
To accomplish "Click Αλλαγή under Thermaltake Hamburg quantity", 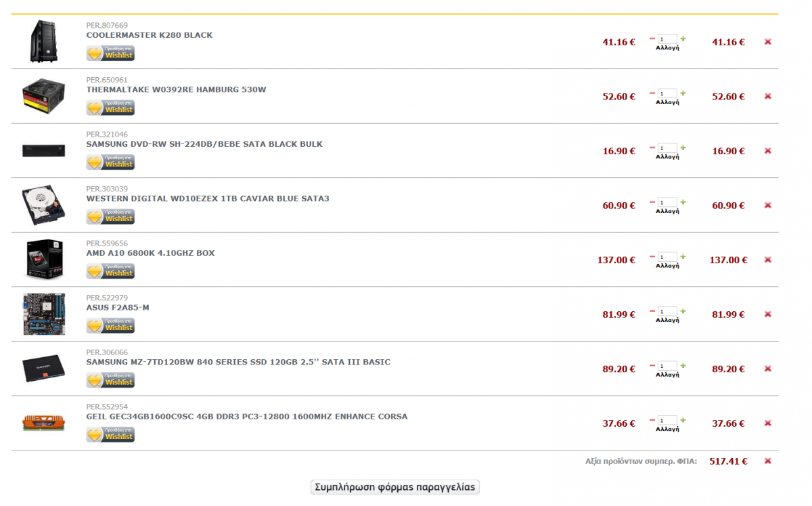I will click(x=667, y=102).
